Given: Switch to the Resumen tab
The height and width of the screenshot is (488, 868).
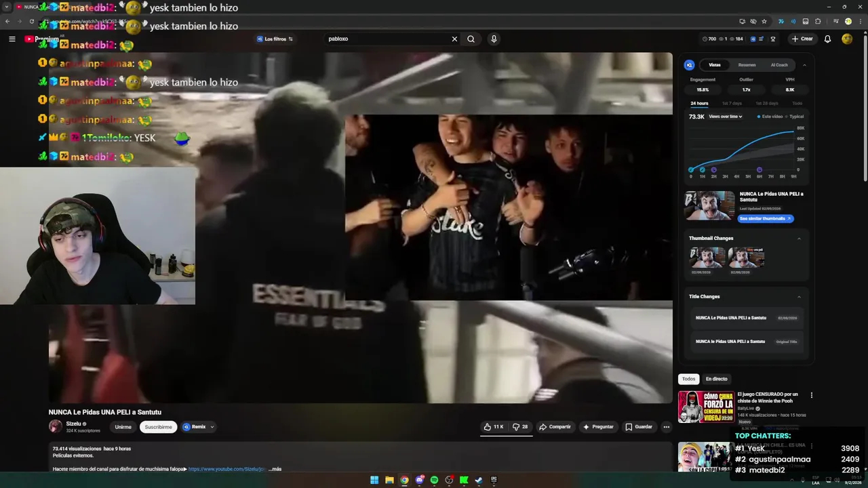Looking at the screenshot, I should 747,65.
